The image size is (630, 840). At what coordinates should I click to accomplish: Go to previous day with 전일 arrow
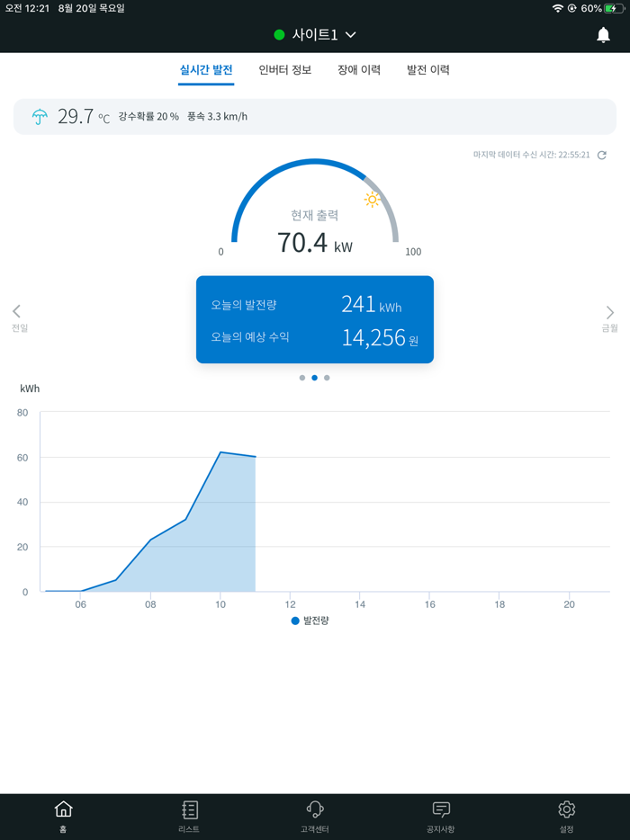point(19,318)
